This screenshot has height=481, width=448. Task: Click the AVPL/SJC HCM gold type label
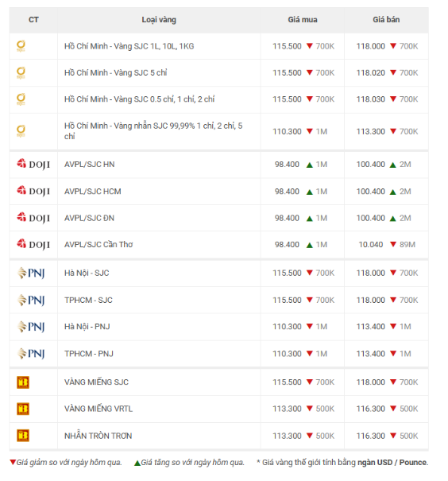click(x=93, y=192)
